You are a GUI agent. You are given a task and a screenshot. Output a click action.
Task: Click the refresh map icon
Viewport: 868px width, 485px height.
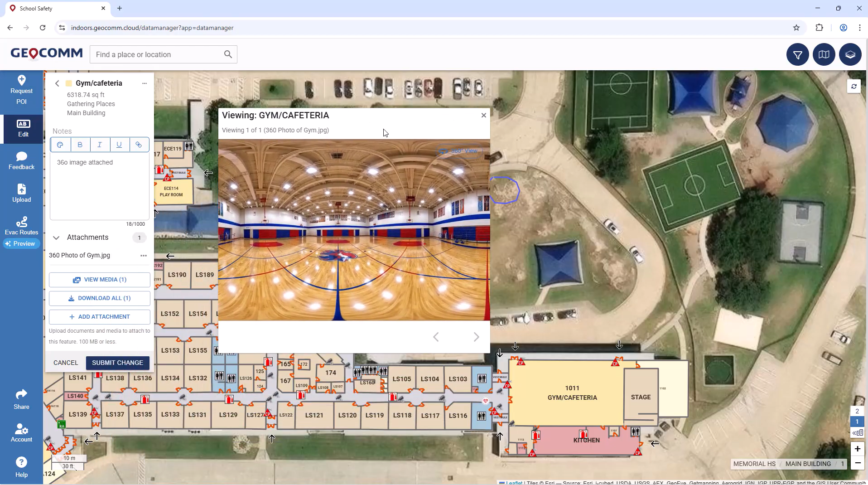(854, 86)
